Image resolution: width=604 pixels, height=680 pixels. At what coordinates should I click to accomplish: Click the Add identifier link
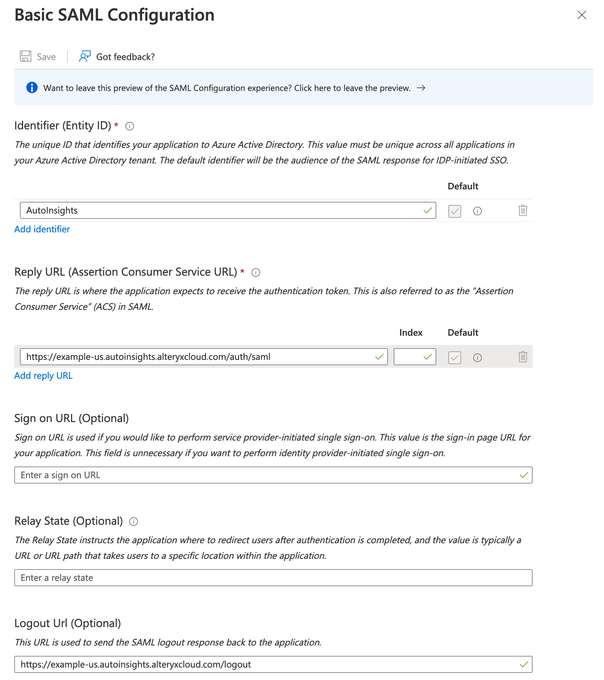pyautogui.click(x=42, y=230)
